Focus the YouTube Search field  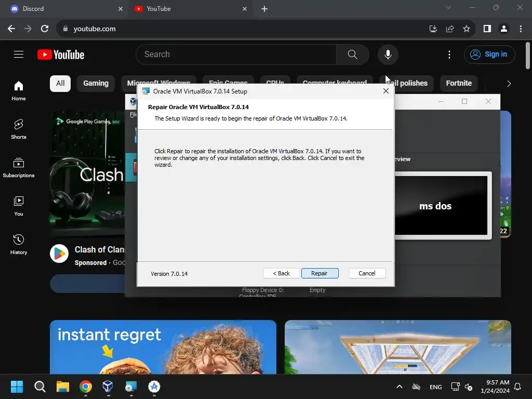(x=236, y=54)
